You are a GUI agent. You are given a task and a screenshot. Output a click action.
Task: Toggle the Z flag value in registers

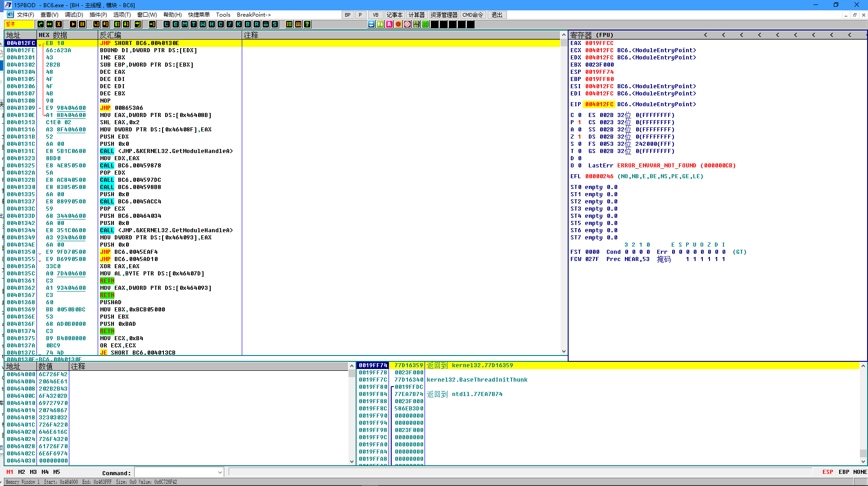coord(580,137)
